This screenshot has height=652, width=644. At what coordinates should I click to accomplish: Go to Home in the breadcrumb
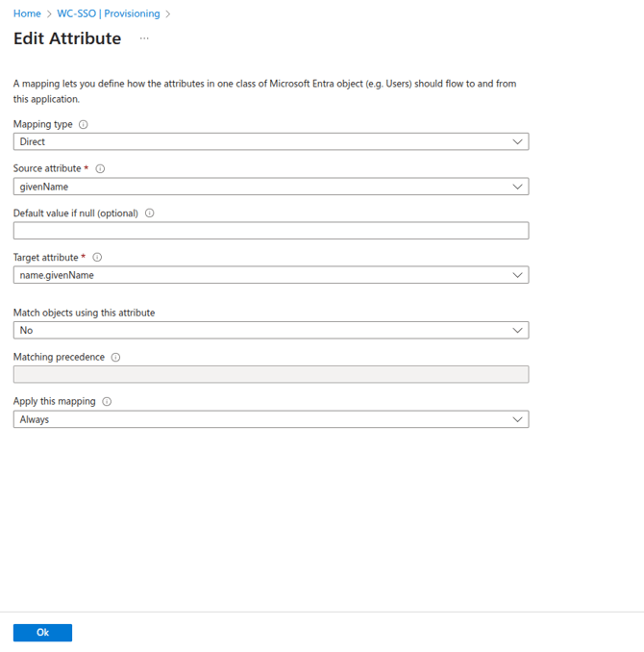27,14
